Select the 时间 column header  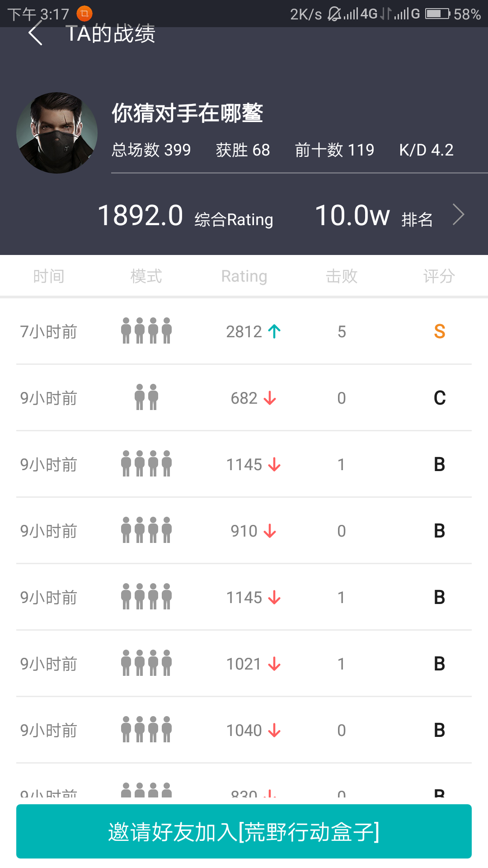(49, 276)
